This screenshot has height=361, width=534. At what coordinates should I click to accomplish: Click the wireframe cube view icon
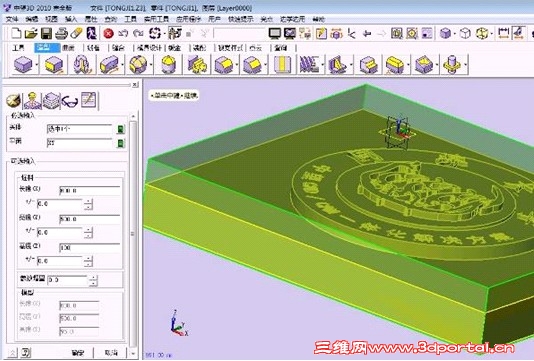pos(465,33)
